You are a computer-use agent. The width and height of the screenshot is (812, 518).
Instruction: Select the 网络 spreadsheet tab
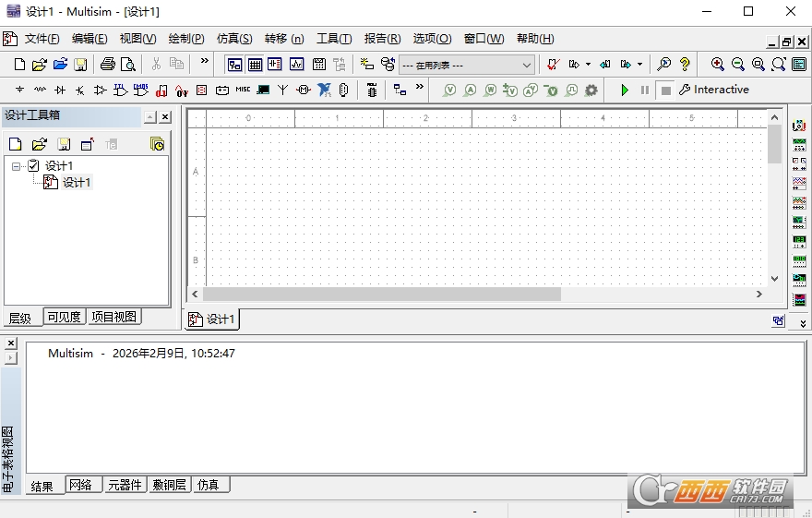point(83,485)
